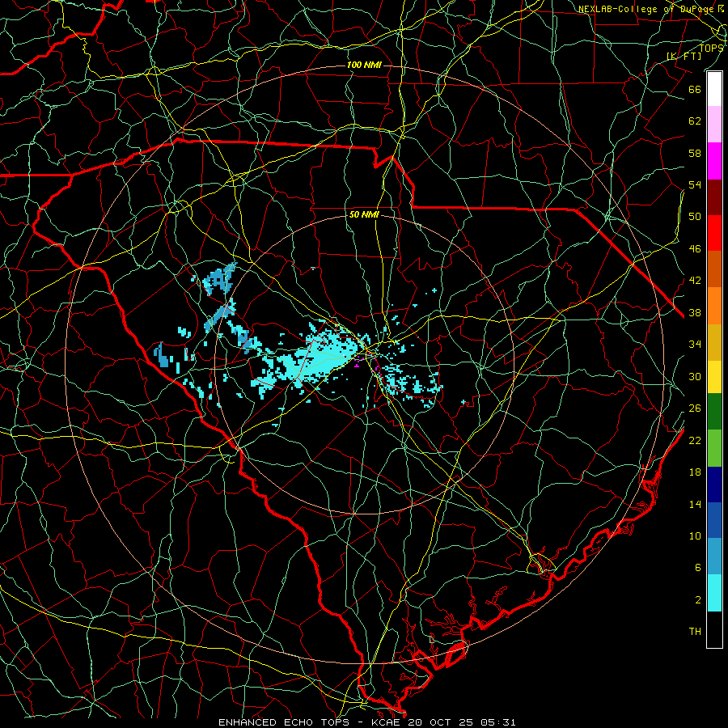
Task: Click the TH legend label
Action: 695,632
